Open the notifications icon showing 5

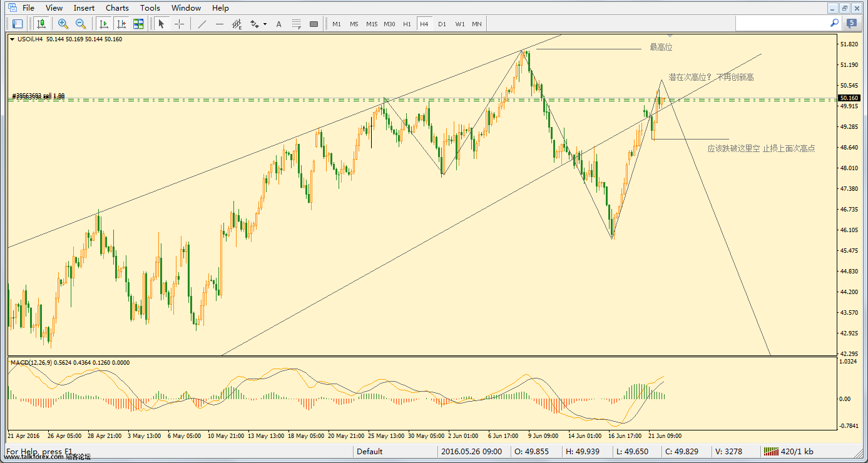tap(852, 23)
